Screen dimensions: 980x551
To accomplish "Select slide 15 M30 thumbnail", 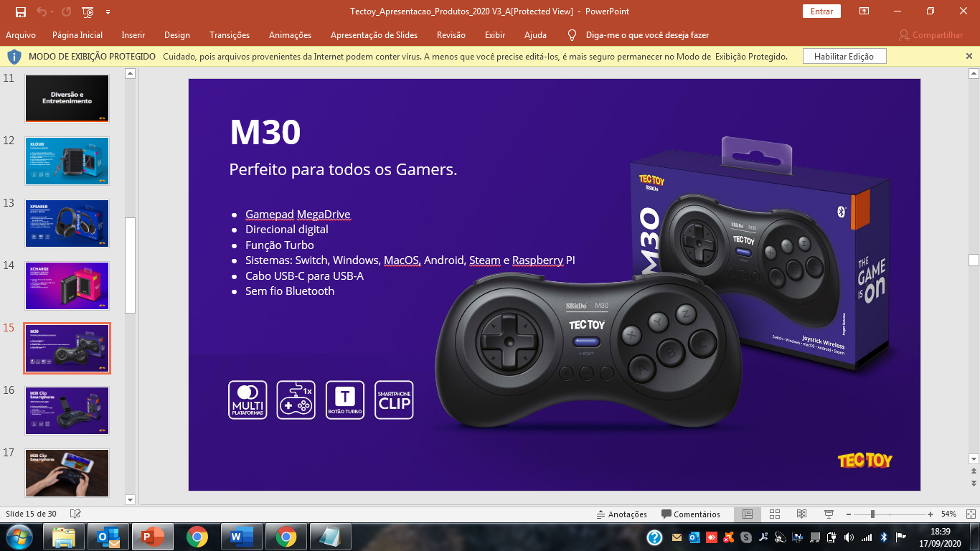I will pos(67,348).
